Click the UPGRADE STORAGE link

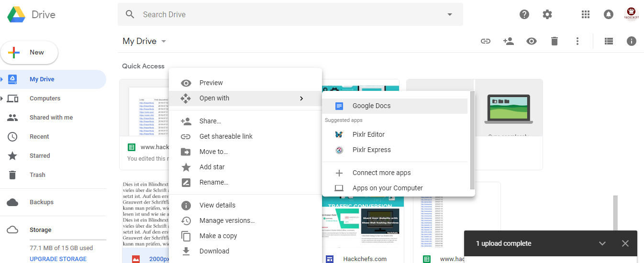coord(58,259)
